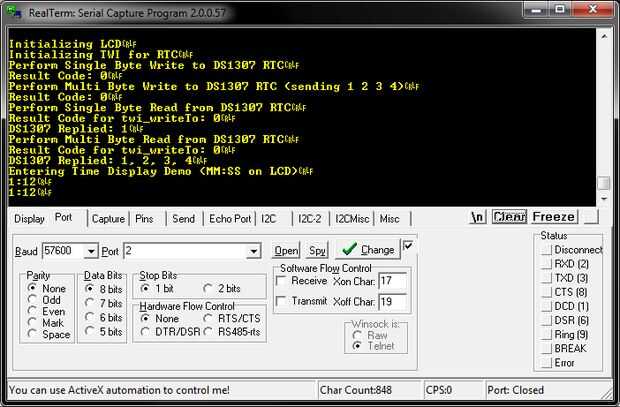620x407 pixels.
Task: Click the terminal scrollbar thumb
Action: coord(604,183)
